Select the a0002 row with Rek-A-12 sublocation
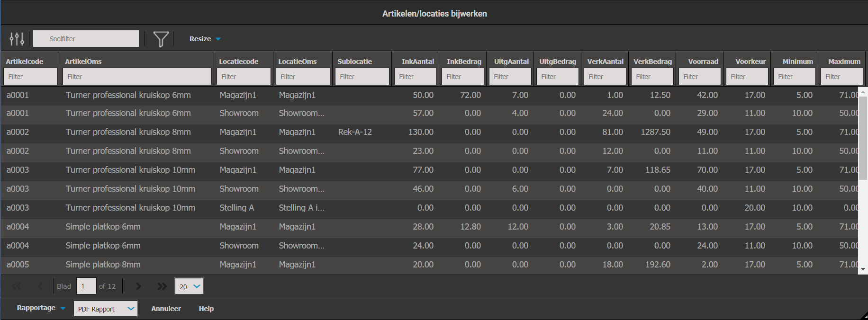Image resolution: width=868 pixels, height=320 pixels. [354, 132]
